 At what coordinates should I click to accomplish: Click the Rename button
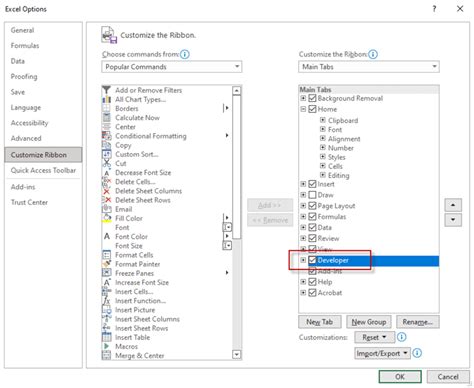coord(418,322)
